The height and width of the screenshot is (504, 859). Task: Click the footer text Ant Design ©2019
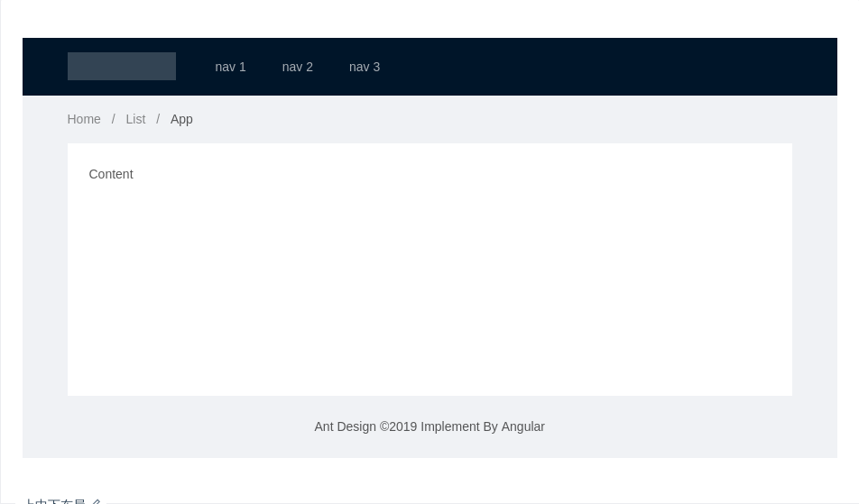pyautogui.click(x=365, y=426)
